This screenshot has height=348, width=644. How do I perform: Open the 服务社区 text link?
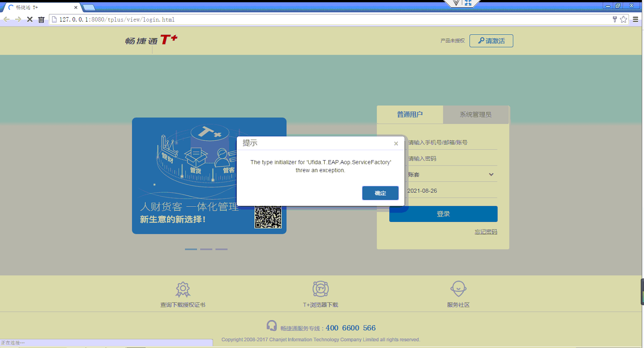click(458, 305)
